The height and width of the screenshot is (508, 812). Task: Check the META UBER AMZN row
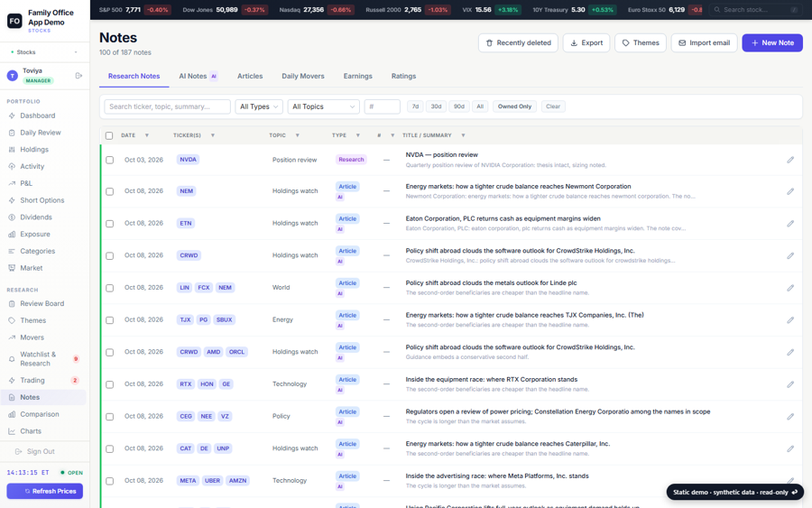coord(109,481)
